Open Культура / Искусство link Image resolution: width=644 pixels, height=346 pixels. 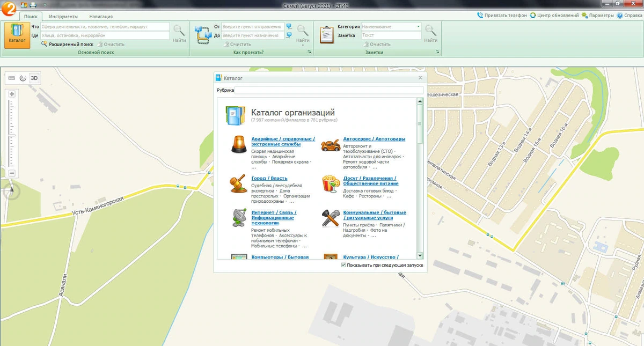point(371,257)
